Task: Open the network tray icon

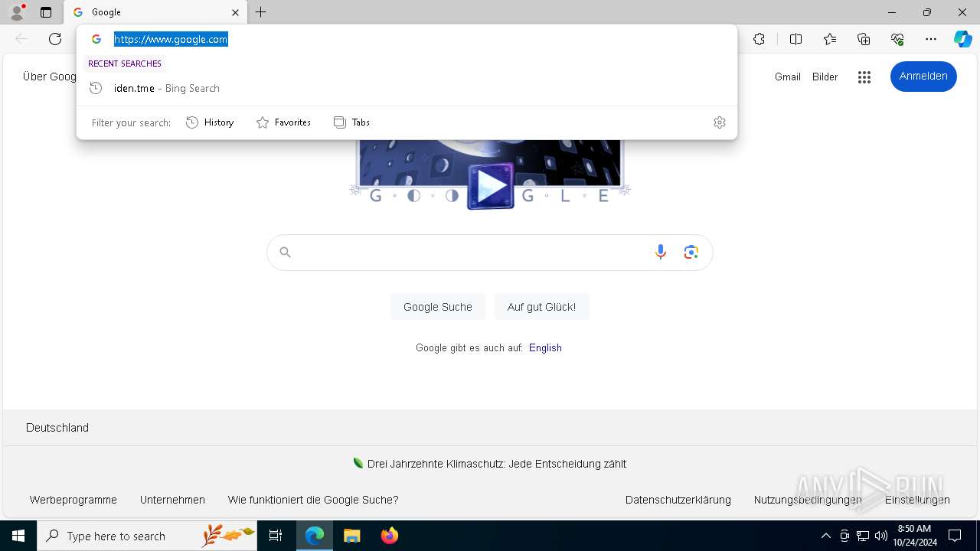Action: pos(863,536)
